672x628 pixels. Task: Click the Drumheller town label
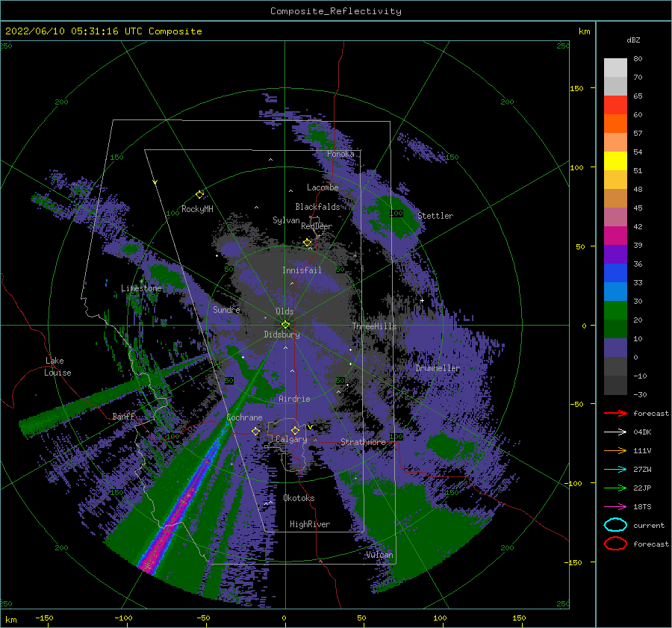438,368
